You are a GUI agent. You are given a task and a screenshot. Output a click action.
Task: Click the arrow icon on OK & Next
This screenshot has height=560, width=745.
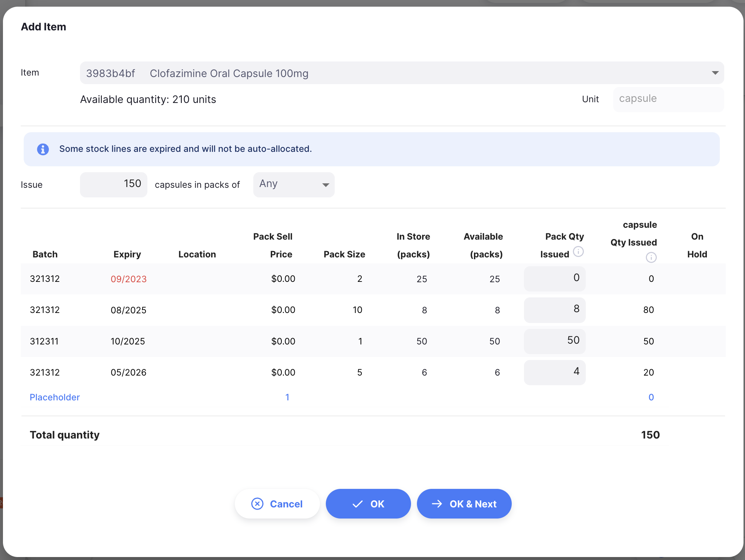click(437, 504)
